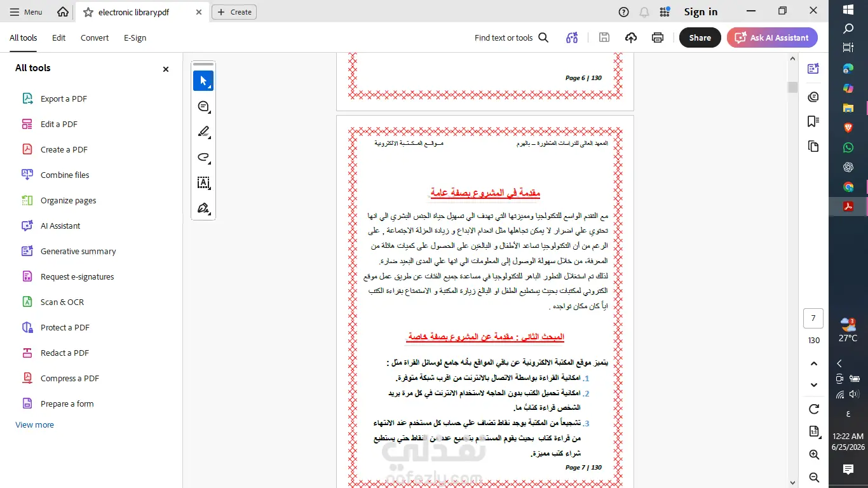Go to next page with down chevron

pyautogui.click(x=814, y=385)
